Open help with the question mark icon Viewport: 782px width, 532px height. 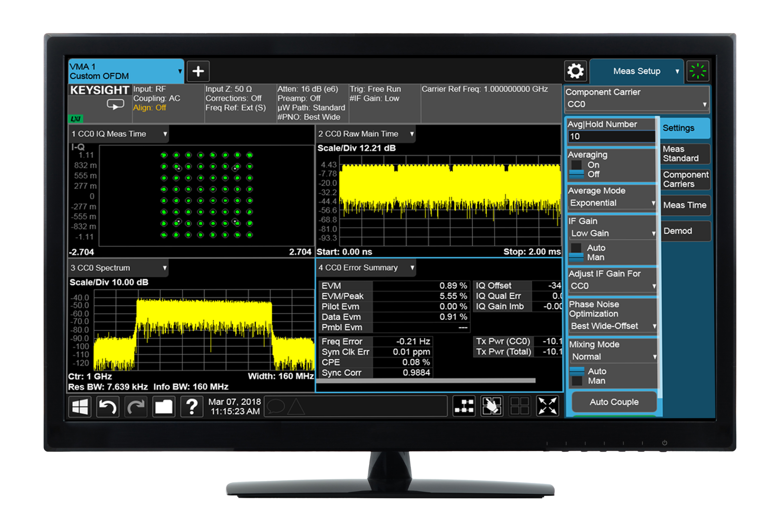click(x=192, y=407)
